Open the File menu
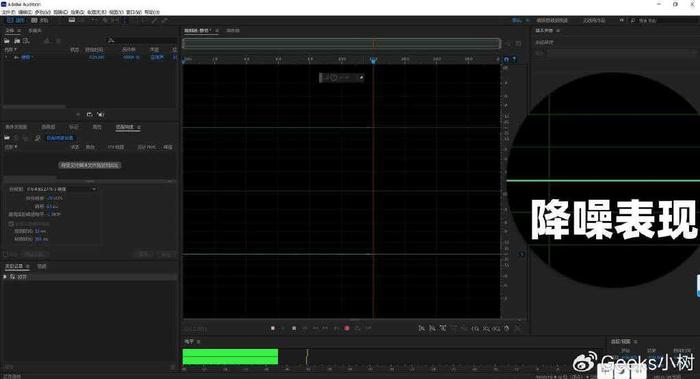This screenshot has width=700, height=379. (x=8, y=12)
